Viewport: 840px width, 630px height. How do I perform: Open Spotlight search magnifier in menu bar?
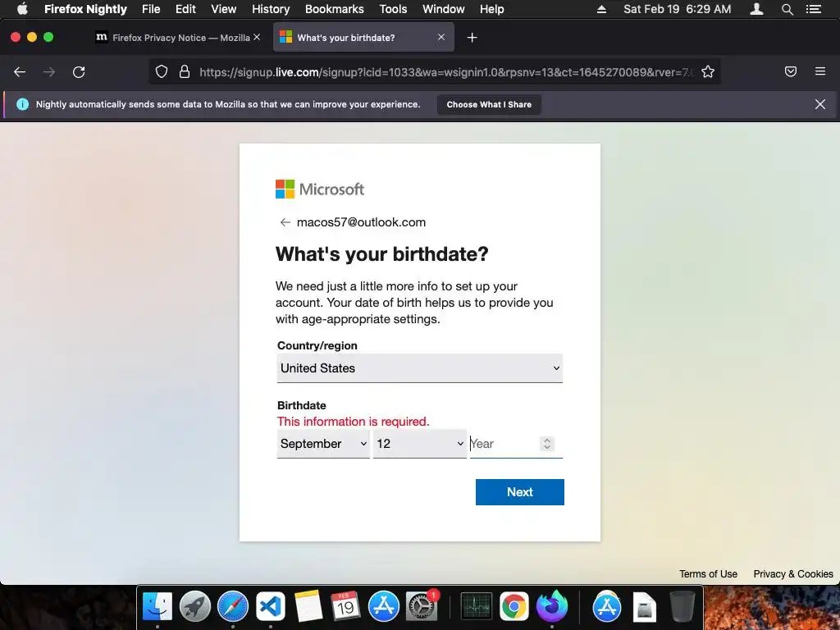(x=787, y=9)
